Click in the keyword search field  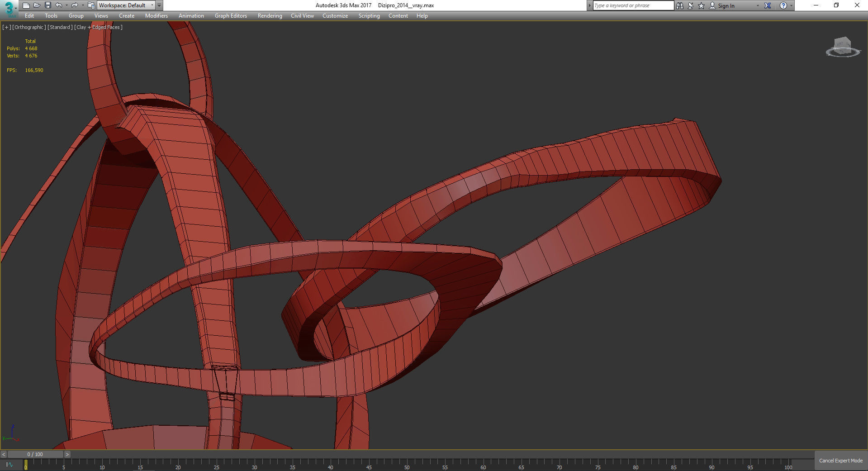tap(633, 5)
